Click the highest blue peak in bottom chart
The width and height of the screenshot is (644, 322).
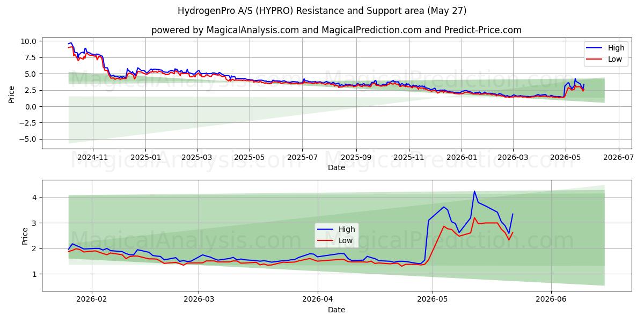[x=474, y=191]
